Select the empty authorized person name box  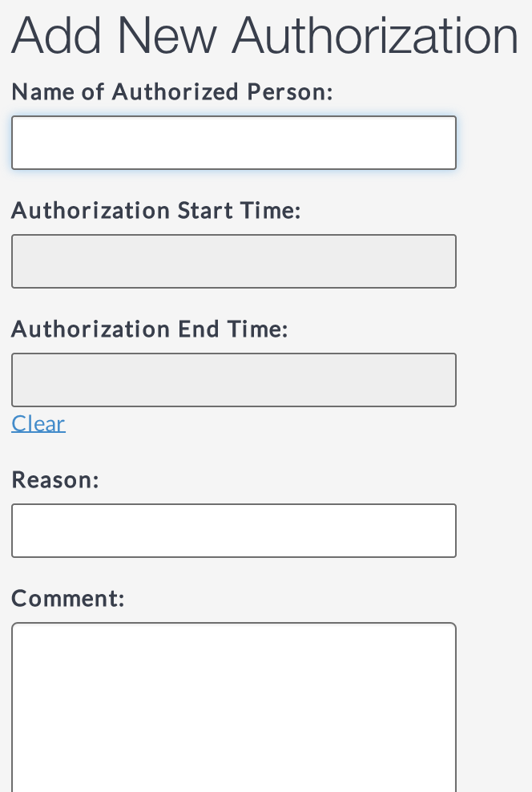click(233, 143)
